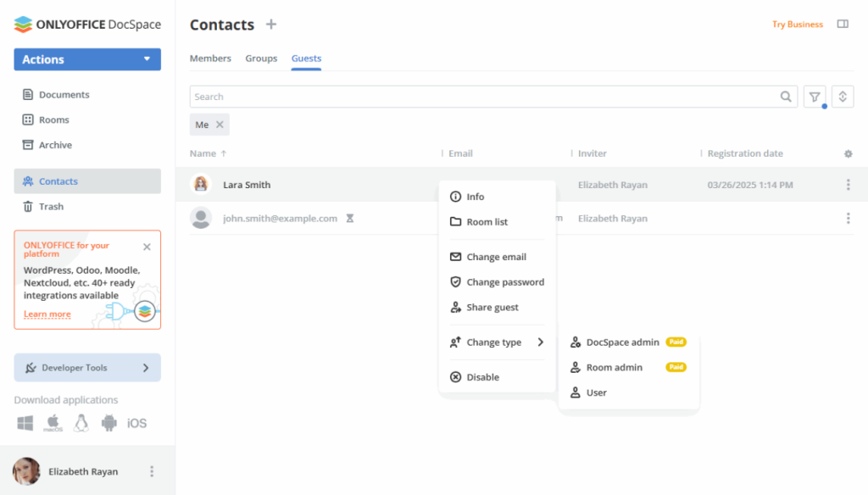
Task: Click the Try Business link
Action: pyautogui.click(x=797, y=25)
